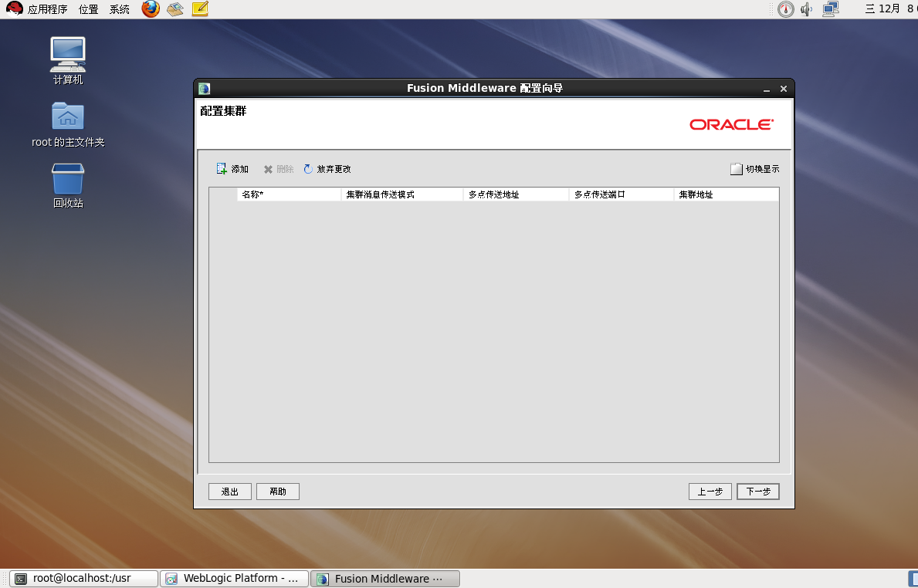Click the mail/stamps icon in top panel

[175, 8]
